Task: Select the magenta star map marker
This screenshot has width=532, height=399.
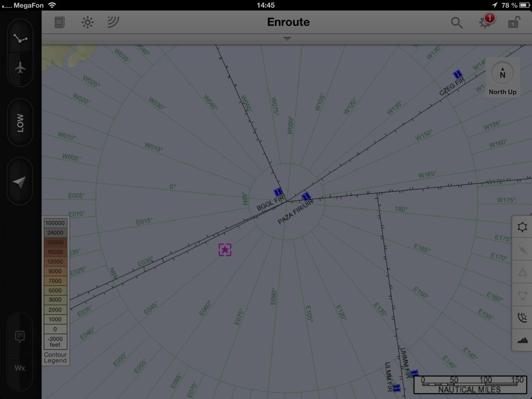Action: point(225,249)
